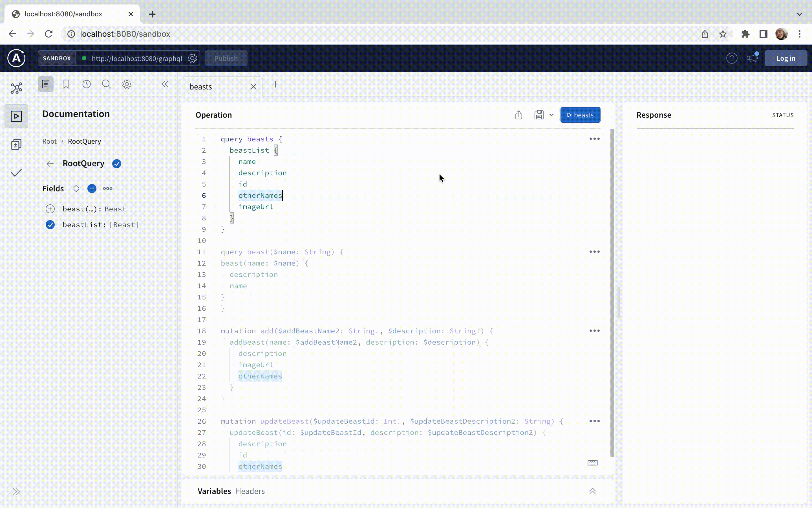Open options menu for mutation updateBeast

tap(594, 421)
